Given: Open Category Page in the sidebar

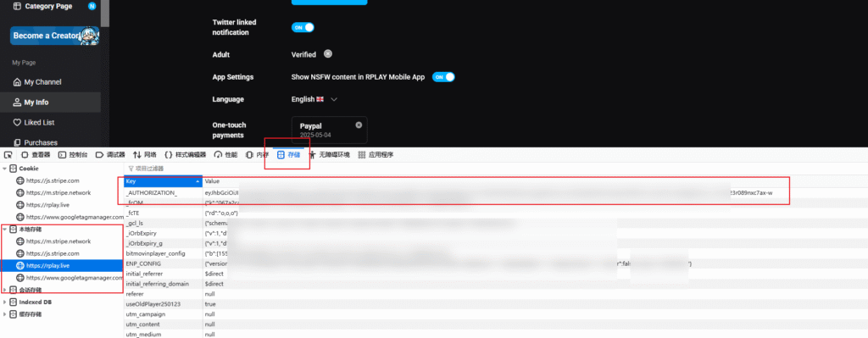Looking at the screenshot, I should coord(47,7).
